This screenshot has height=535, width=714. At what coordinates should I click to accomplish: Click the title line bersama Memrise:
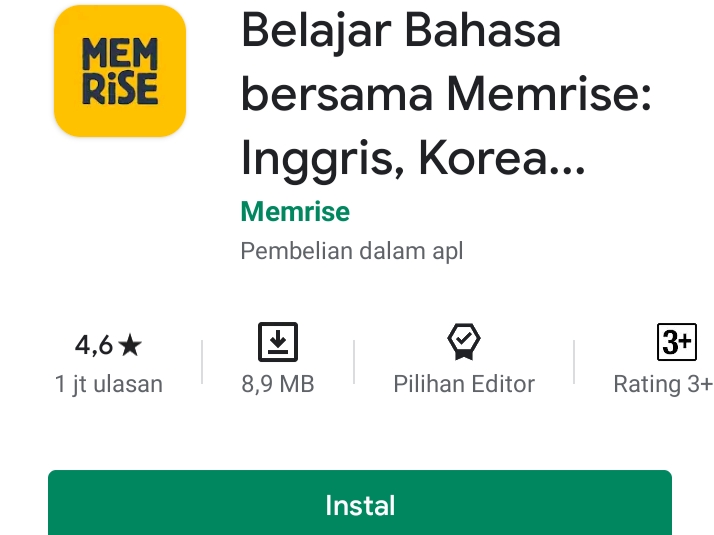(x=446, y=95)
